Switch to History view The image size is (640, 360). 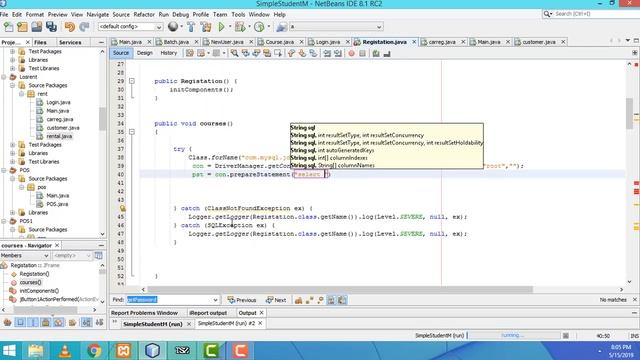(169, 53)
